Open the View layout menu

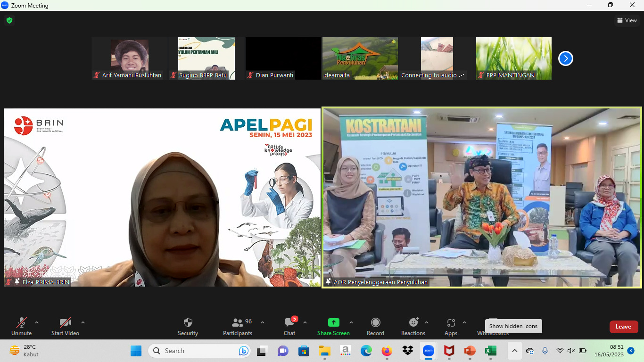click(627, 20)
